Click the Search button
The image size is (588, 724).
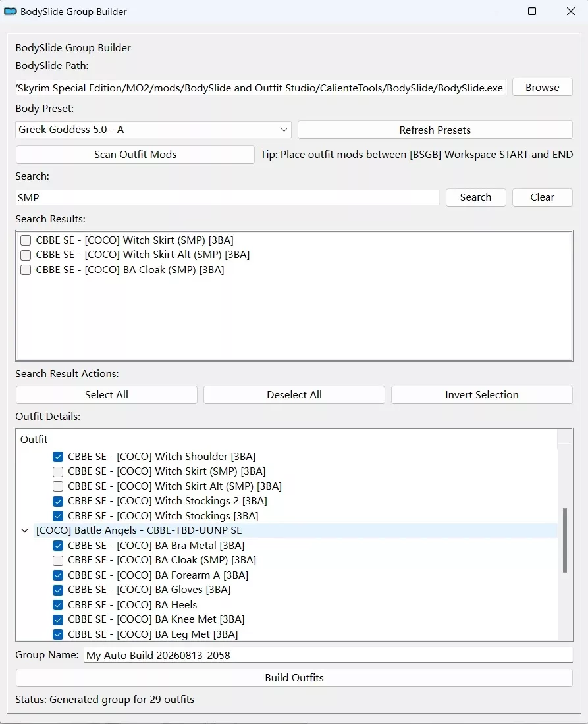pyautogui.click(x=476, y=197)
